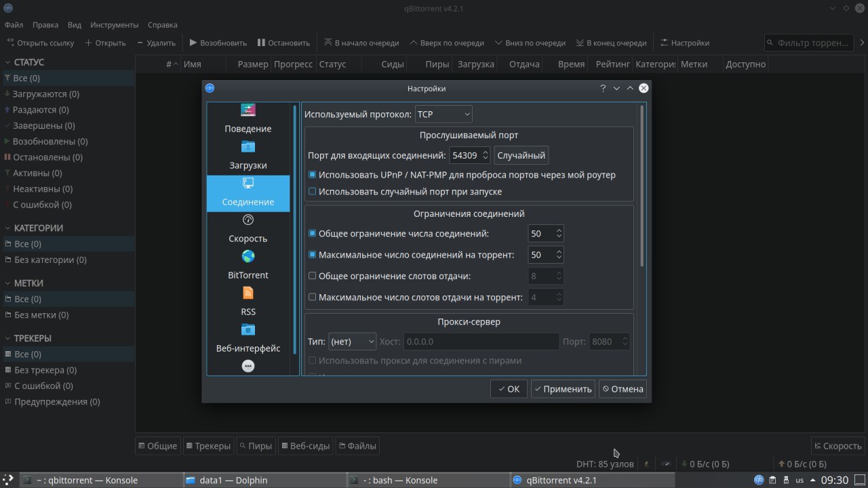Collapse the СТАТУС sidebar section
Image resolution: width=868 pixels, height=488 pixels.
pos(8,62)
